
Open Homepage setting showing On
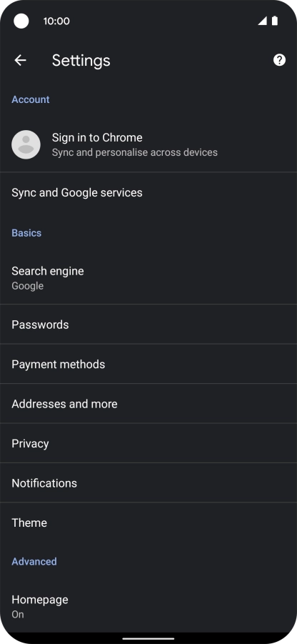pyautogui.click(x=148, y=606)
